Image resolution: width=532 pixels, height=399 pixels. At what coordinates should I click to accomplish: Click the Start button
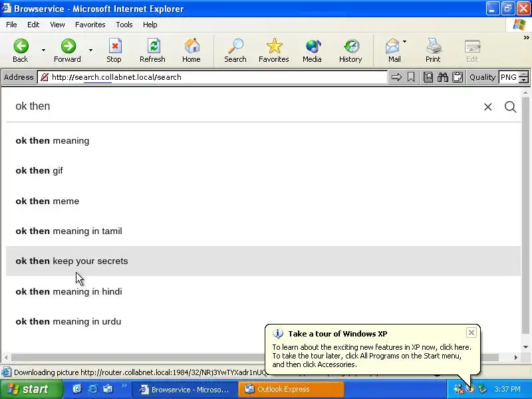[x=31, y=389]
